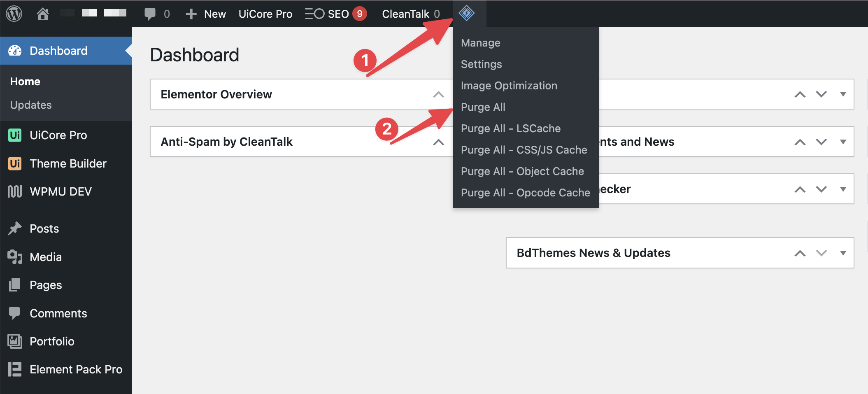Click the Dashboard gauge icon in sidebar
This screenshot has width=868, height=394.
tap(15, 51)
